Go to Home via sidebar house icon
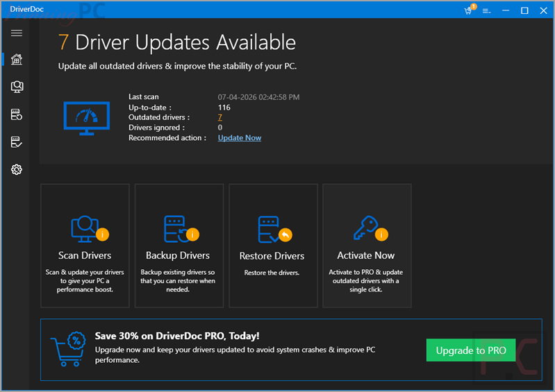Screen dimensions: 555x392 (16, 59)
